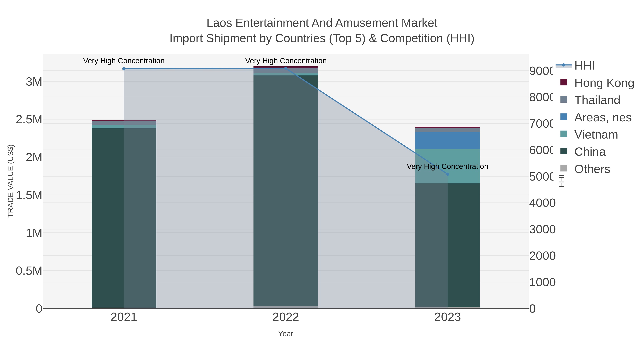This screenshot has width=644, height=362.
Task: Click the 2023 Very High Concentration annotation
Action: [448, 166]
